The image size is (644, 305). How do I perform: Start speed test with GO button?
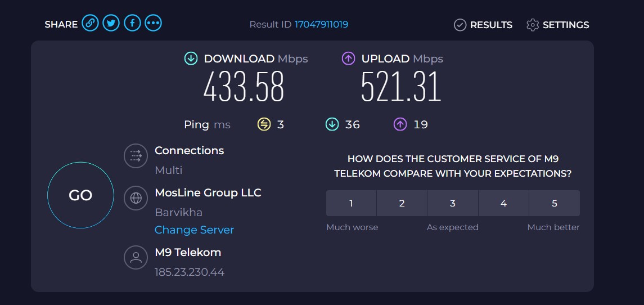[x=80, y=195]
